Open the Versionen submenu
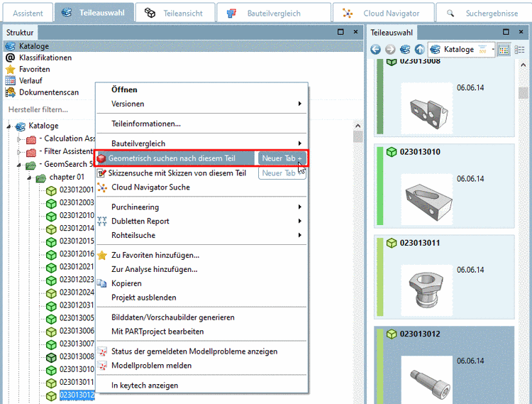Viewport: 532px width, 404px height. tap(201, 104)
